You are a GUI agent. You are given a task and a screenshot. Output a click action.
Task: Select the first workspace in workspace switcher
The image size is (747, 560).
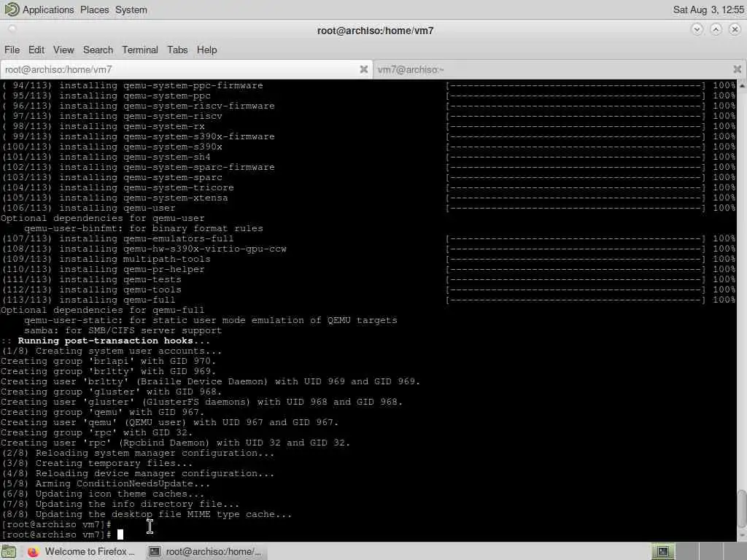663,551
